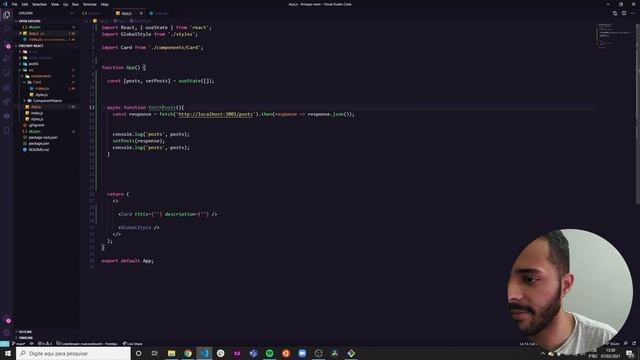The width and height of the screenshot is (640, 360).
Task: Switch to the db.json editor tab
Action: point(95,13)
